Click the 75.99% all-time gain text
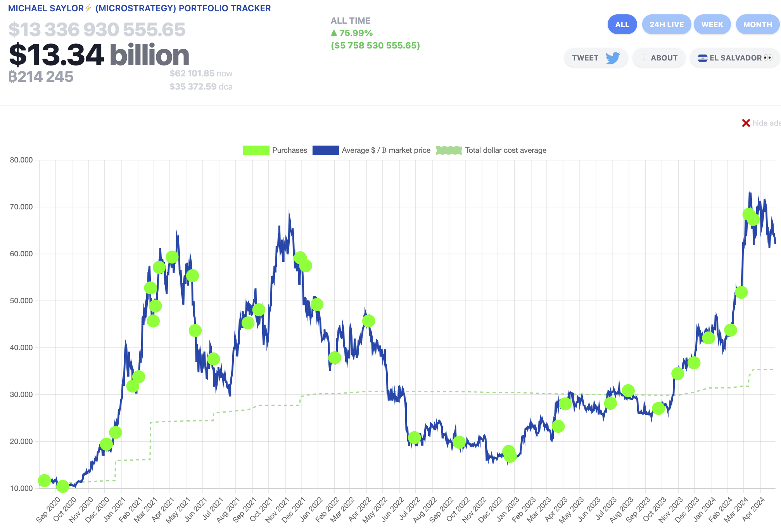Screen dimensions: 781x532 [x=356, y=33]
